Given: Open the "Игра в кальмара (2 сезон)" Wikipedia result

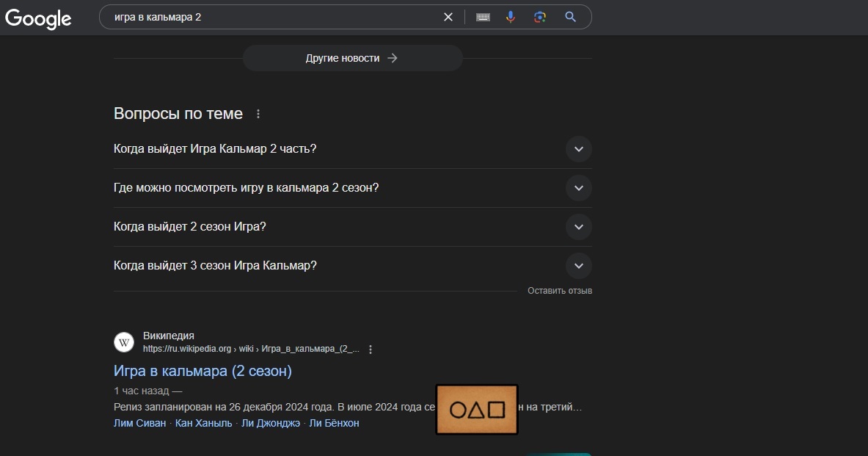Looking at the screenshot, I should [203, 371].
